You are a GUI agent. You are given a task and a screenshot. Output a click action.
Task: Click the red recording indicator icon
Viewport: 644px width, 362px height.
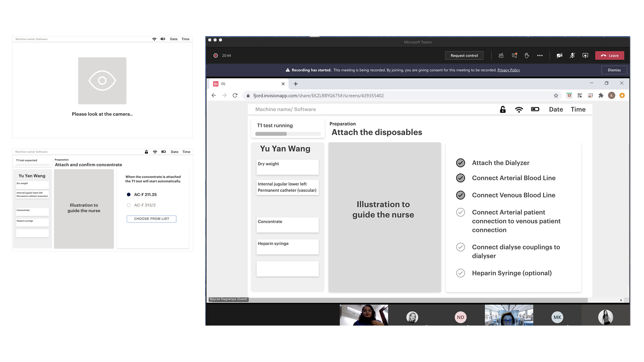coord(216,55)
